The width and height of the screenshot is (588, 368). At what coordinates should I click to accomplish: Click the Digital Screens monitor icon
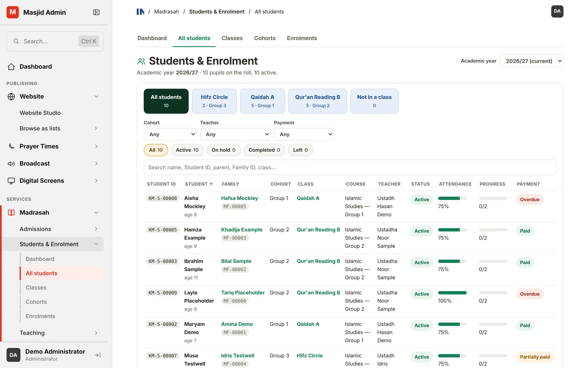11,181
